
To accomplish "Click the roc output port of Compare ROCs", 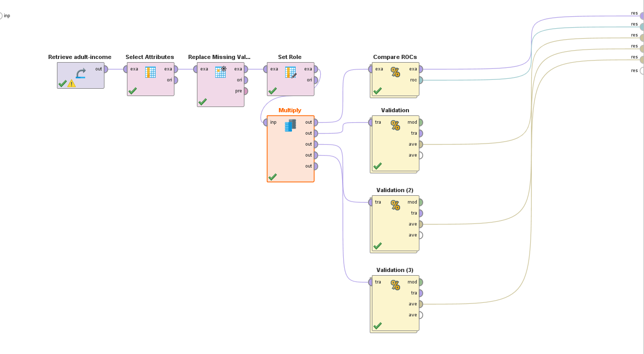I will (420, 80).
